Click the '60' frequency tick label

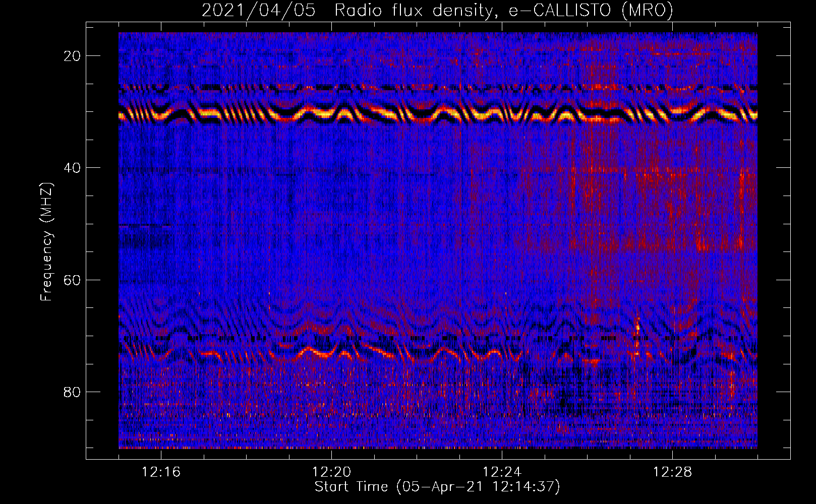[73, 280]
